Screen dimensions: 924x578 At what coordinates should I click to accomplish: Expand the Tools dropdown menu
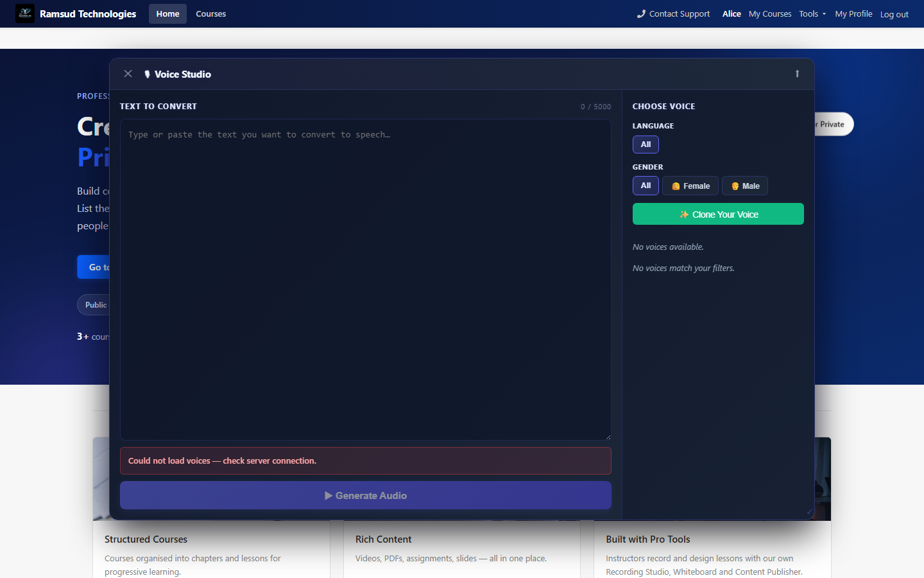coord(812,13)
